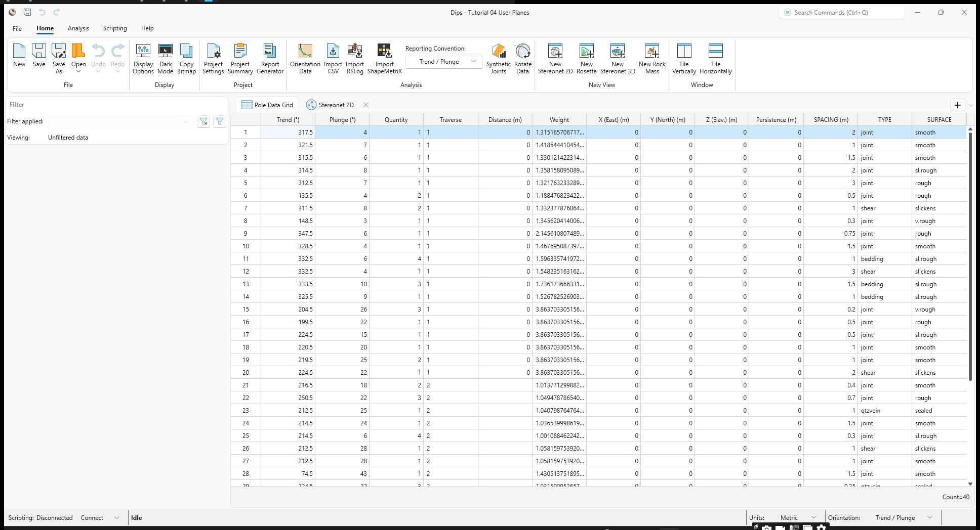Image resolution: width=980 pixels, height=530 pixels.
Task: Switch to the Stereonet 2D tab
Action: [x=330, y=105]
